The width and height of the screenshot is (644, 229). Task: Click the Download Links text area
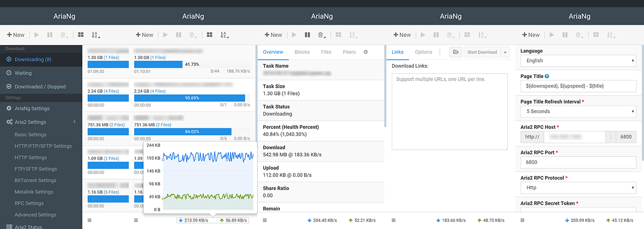pos(449,112)
